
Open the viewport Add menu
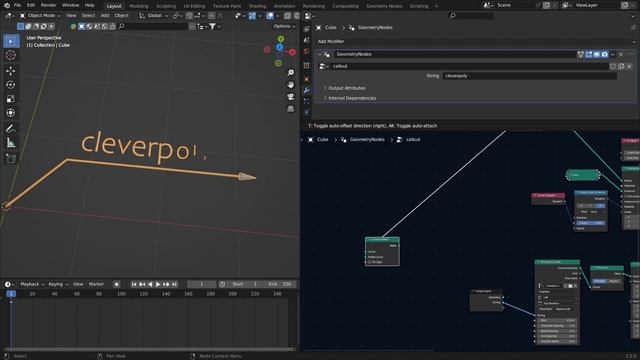coord(105,16)
